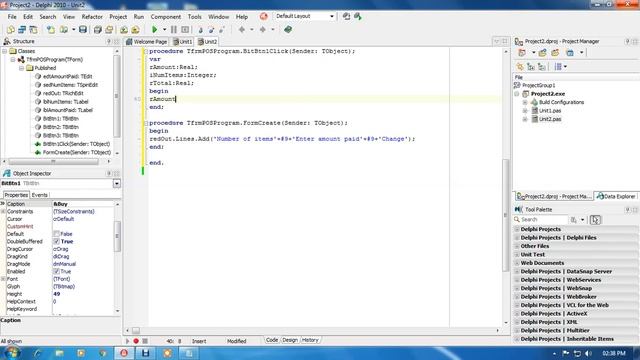Image resolution: width=640 pixels, height=360 pixels.
Task: Click the Activate icon in Project Manager
Action: pyautogui.click(x=522, y=53)
